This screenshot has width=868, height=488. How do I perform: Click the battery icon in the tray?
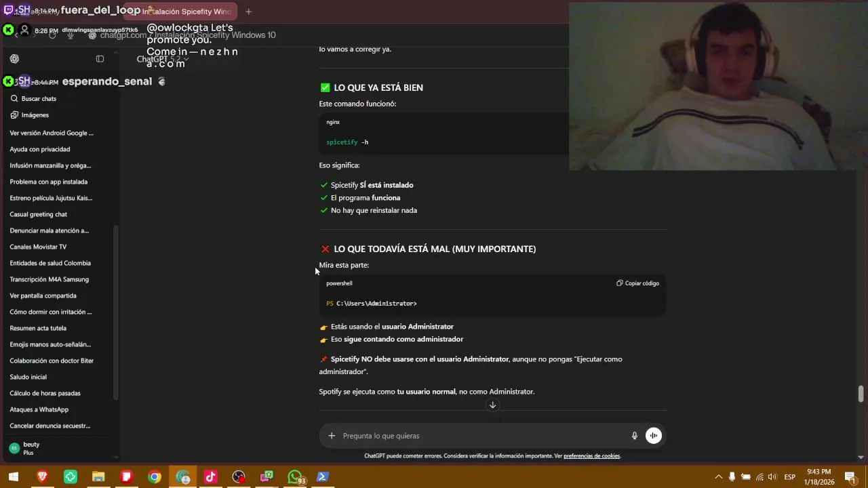click(746, 477)
